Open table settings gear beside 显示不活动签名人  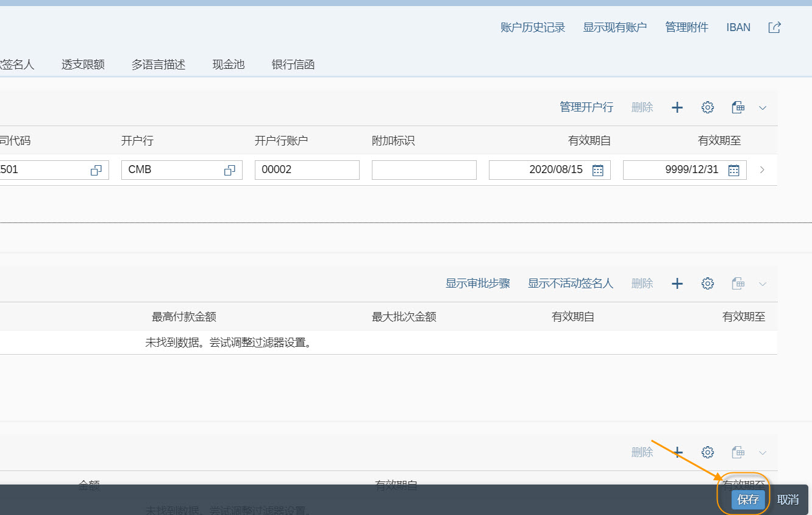707,283
